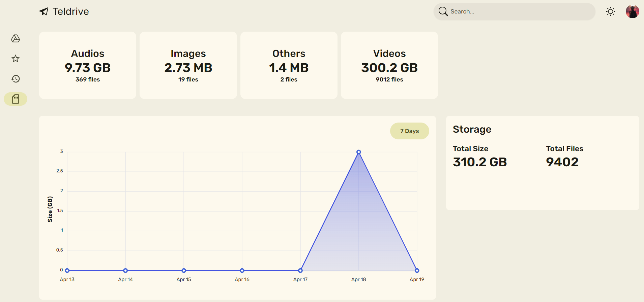Click the Apr 13 chart data point
The width and height of the screenshot is (644, 302).
pos(67,270)
